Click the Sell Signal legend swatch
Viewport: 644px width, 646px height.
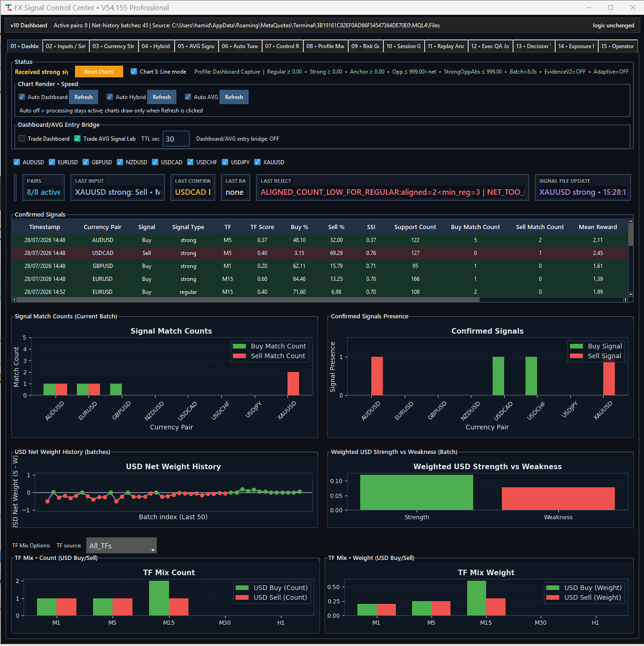[x=576, y=356]
